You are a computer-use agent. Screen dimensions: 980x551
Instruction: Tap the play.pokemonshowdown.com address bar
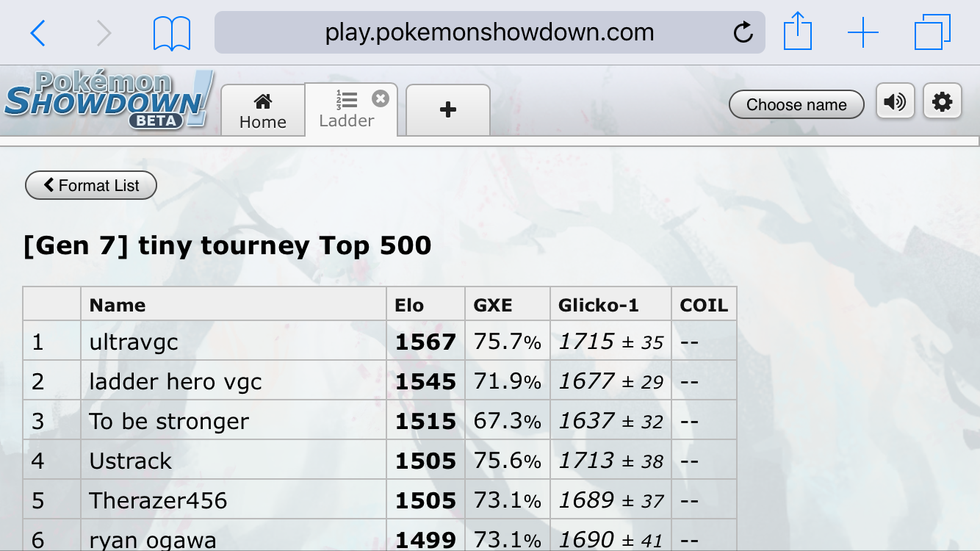(x=489, y=32)
